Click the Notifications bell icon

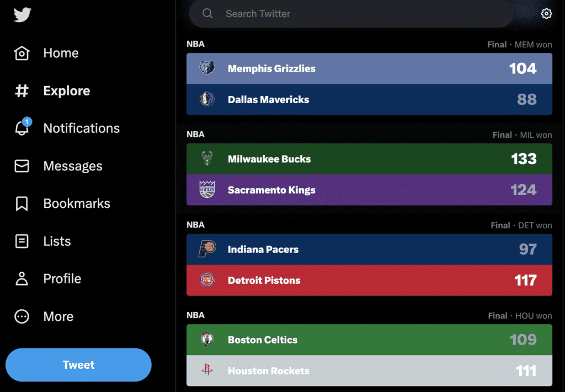pos(22,128)
